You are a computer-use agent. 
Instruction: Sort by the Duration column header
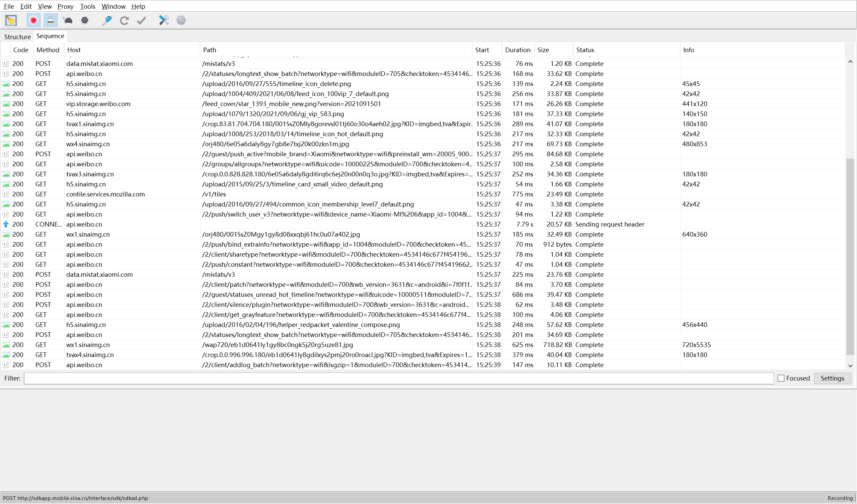[x=517, y=50]
